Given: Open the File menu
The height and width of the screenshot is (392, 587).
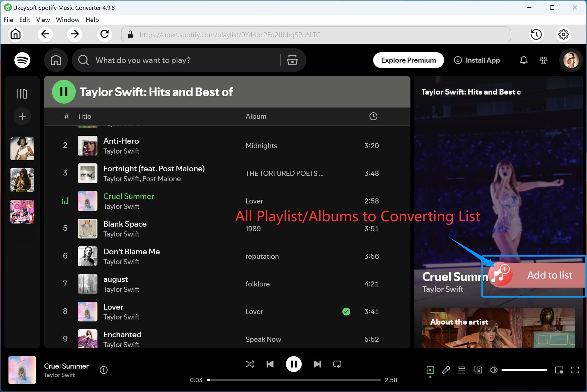Looking at the screenshot, I should (x=8, y=20).
